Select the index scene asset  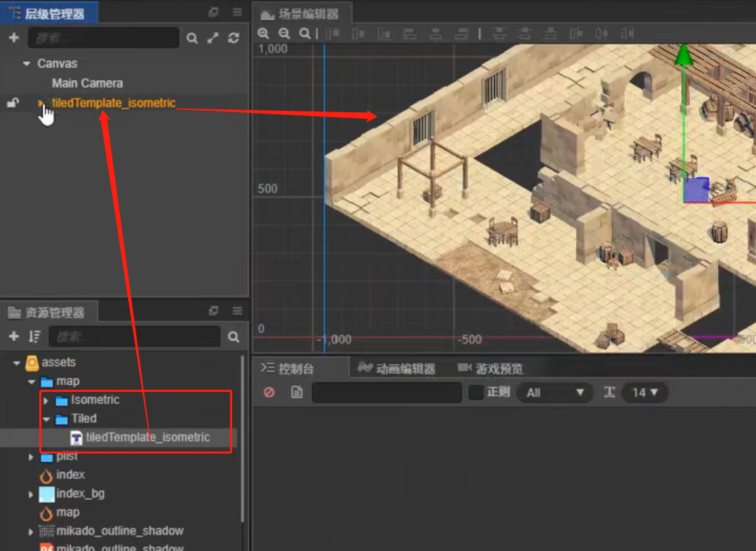coord(70,475)
